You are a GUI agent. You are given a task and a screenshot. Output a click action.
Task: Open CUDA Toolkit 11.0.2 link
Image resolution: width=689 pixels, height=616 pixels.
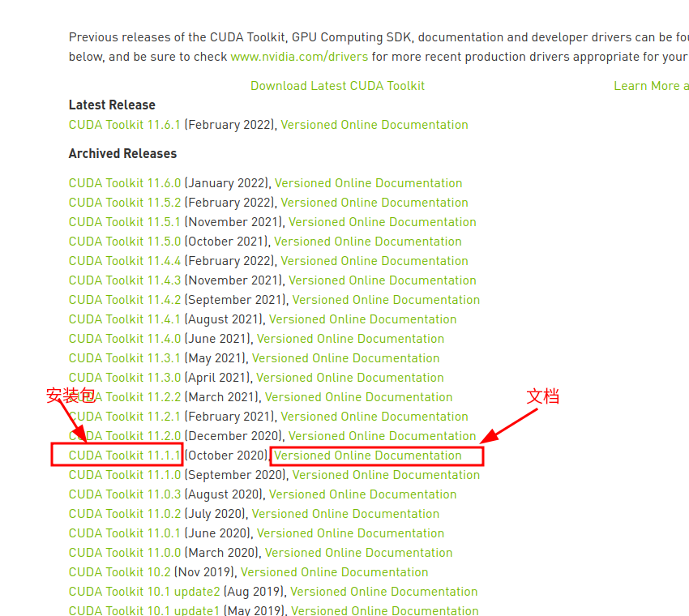pos(125,514)
